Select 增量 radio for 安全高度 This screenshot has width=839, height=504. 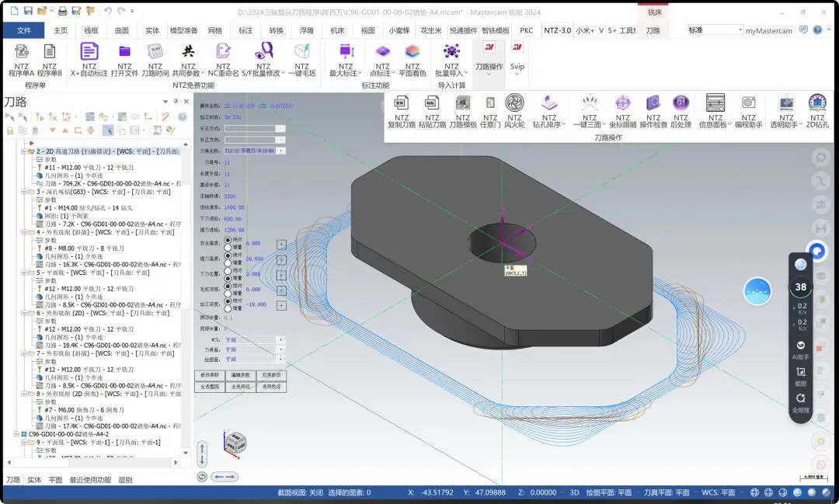[228, 247]
